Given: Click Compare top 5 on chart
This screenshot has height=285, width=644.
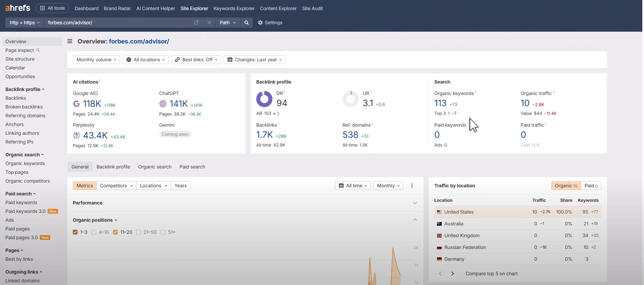Looking at the screenshot, I should [x=492, y=274].
